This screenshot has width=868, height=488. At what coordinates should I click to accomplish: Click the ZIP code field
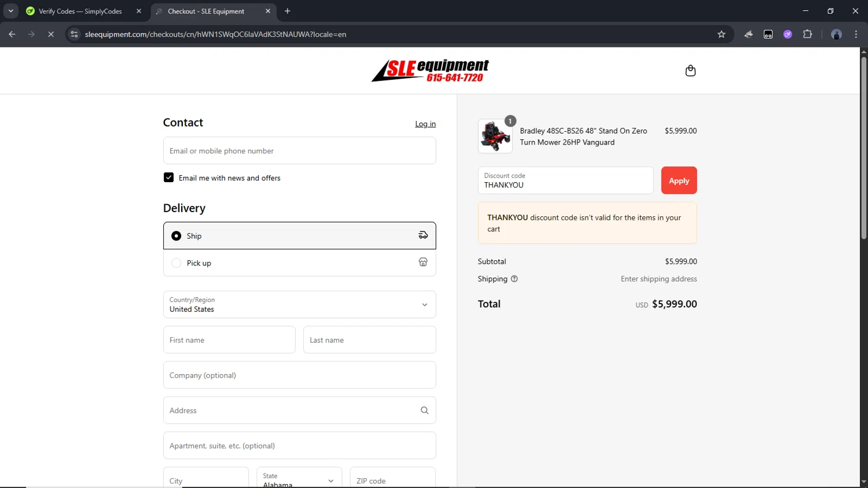click(x=393, y=478)
